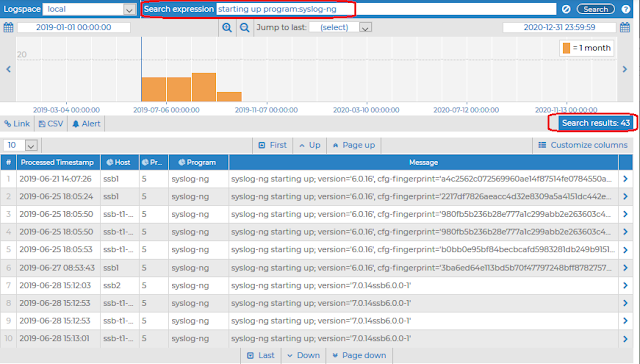The width and height of the screenshot is (640, 364).
Task: Click message with fingerprint starting b0bb0e95
Action: (423, 249)
